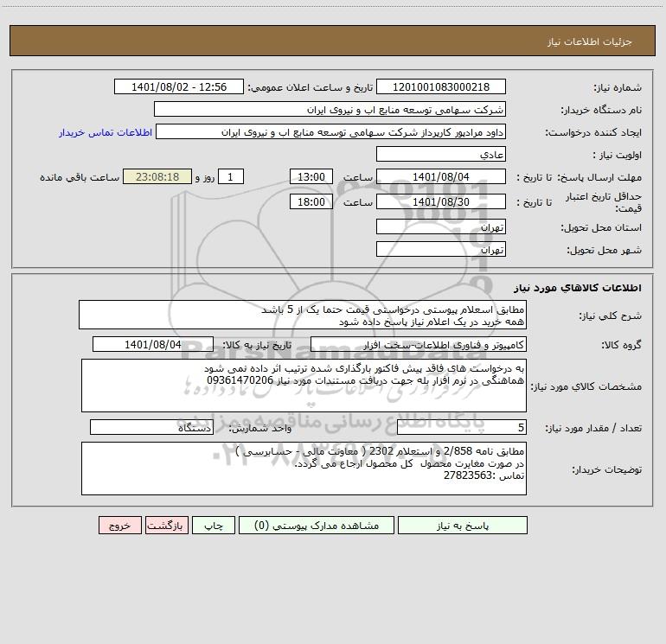Click the شرح کلی نیاز text area
This screenshot has width=666, height=644.
(x=303, y=315)
